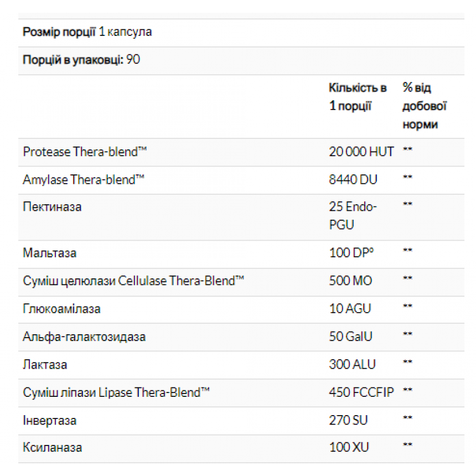Image resolution: width=476 pixels, height=476 pixels.
Task: Click the Amylase Thera-blend ingredient name
Action: (84, 180)
